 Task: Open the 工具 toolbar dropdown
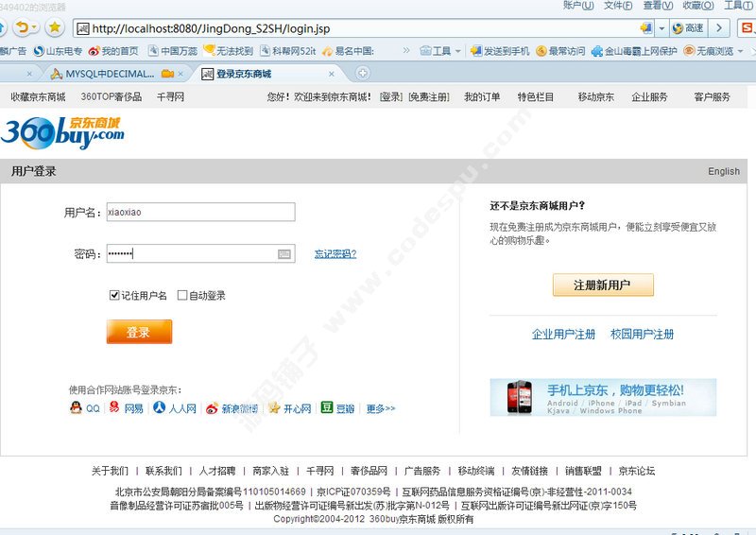(440, 51)
